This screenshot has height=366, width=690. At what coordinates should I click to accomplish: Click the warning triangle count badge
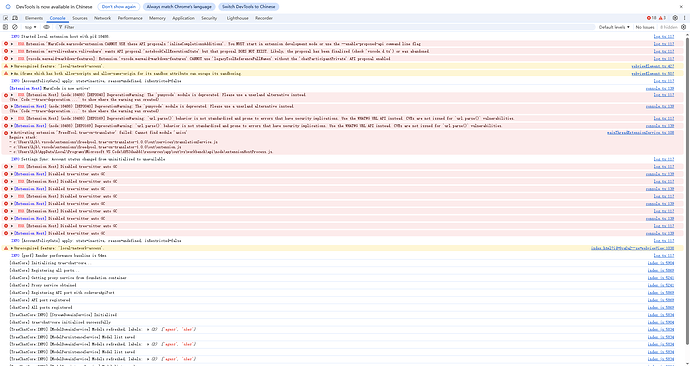(662, 18)
